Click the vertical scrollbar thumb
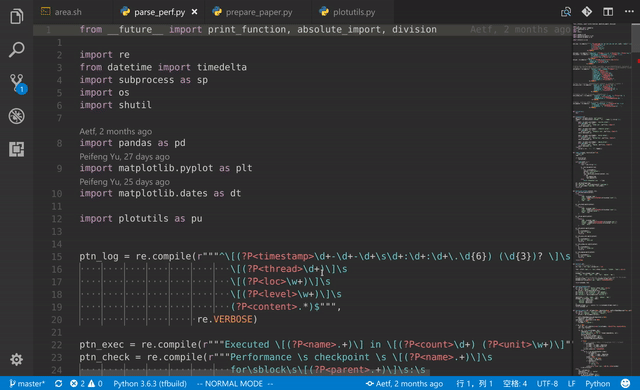The image size is (640, 390). pyautogui.click(x=636, y=38)
